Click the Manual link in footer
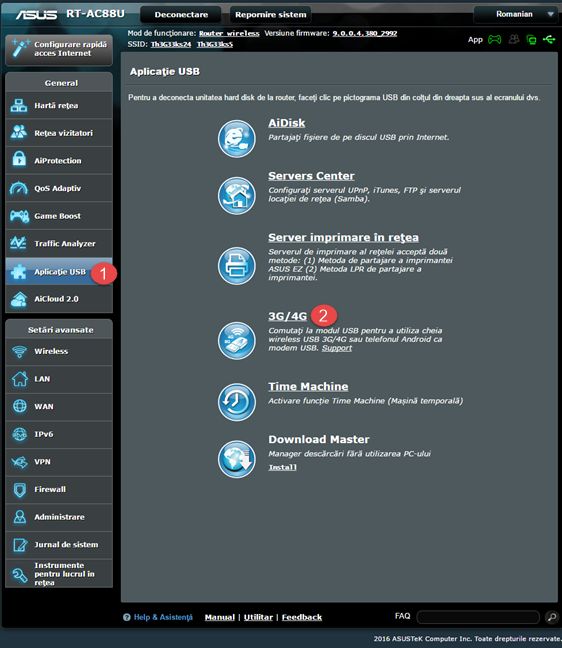 pos(220,617)
